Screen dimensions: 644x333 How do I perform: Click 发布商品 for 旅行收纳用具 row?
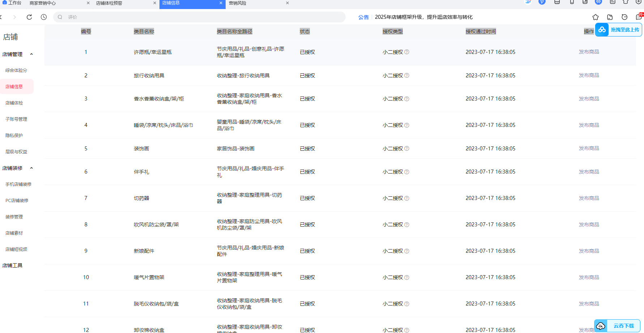tap(589, 76)
